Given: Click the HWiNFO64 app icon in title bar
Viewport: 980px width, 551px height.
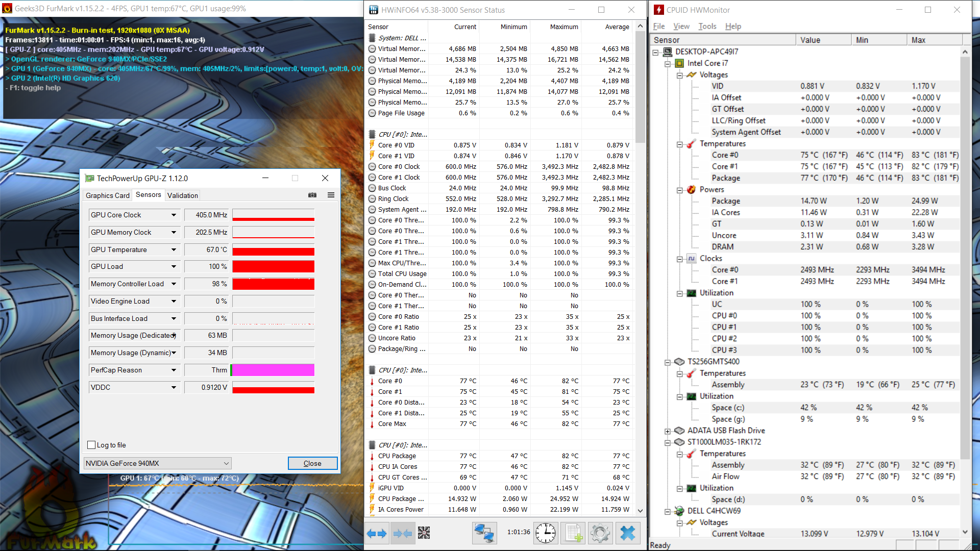Looking at the screenshot, I should click(374, 10).
